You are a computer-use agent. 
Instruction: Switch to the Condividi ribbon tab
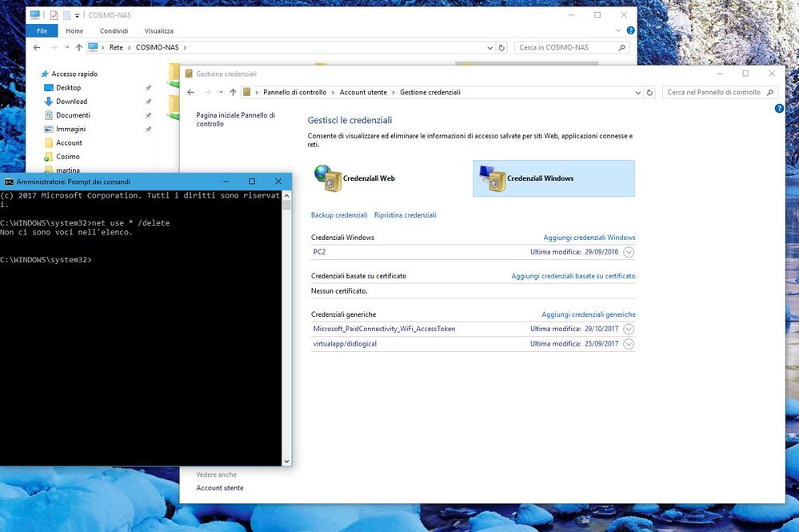coord(114,30)
